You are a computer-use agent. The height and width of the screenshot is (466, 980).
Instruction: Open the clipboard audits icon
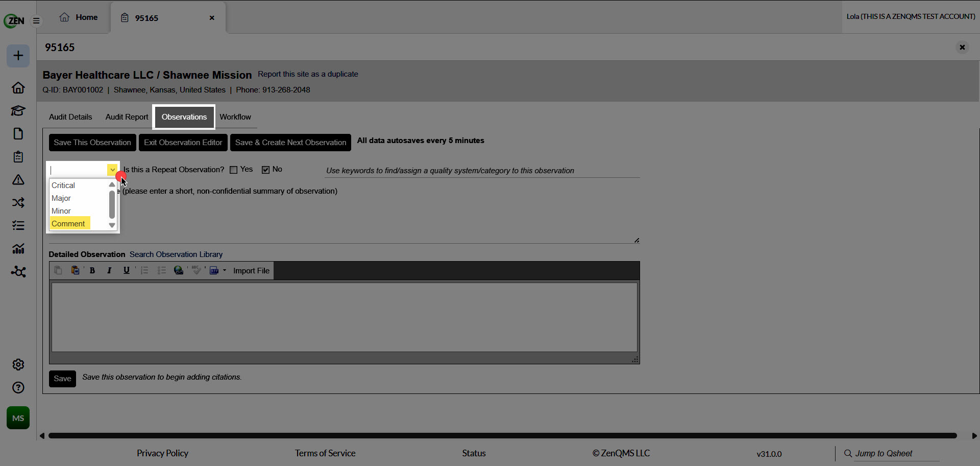(x=18, y=156)
